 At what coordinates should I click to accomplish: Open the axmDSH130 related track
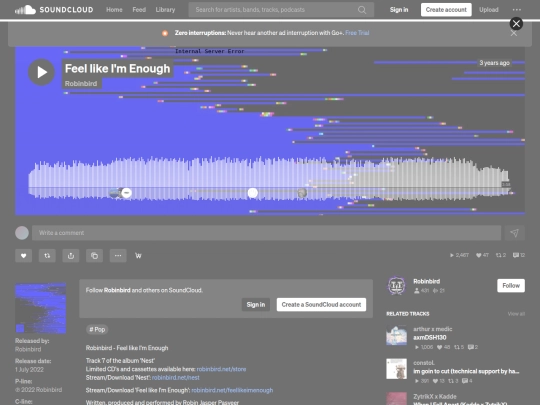click(430, 338)
